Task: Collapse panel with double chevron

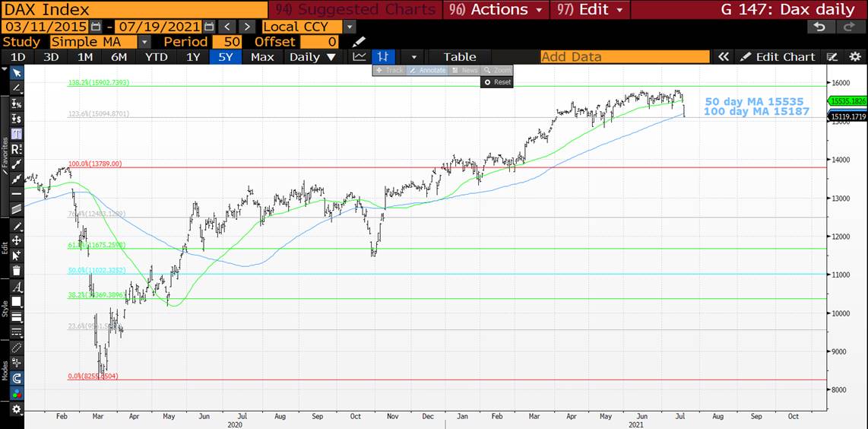Action: click(723, 56)
